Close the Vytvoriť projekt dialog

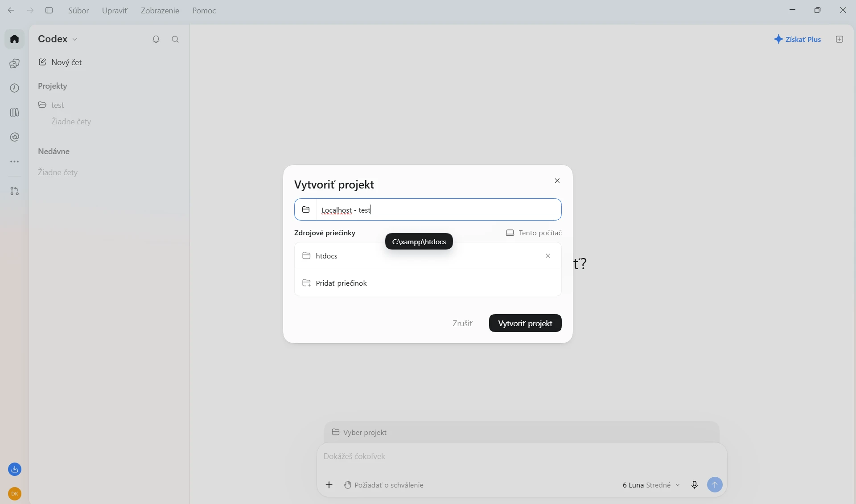[x=557, y=180]
